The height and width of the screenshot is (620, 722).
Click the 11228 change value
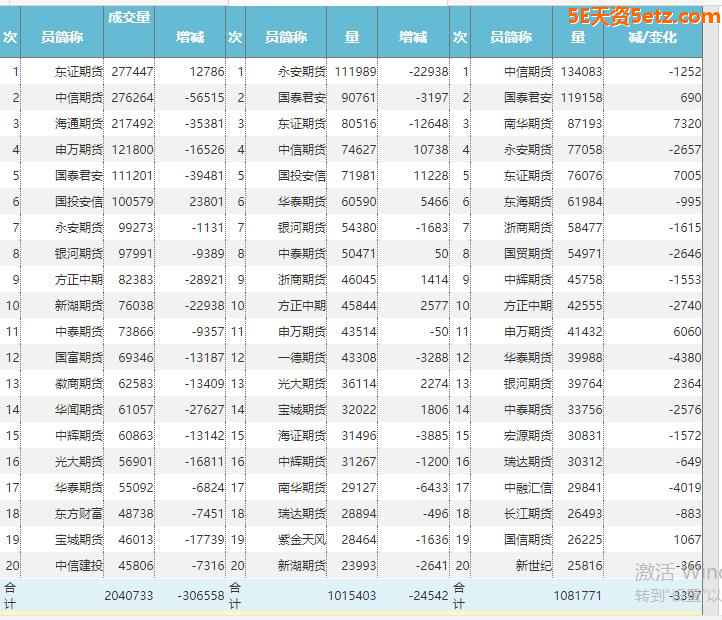pos(431,176)
